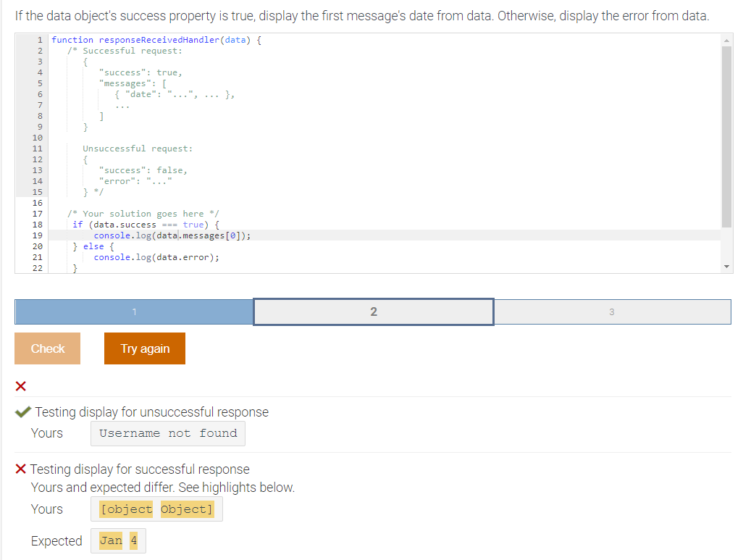Click the '"messages": [' comment line
743x560 pixels.
click(x=133, y=84)
